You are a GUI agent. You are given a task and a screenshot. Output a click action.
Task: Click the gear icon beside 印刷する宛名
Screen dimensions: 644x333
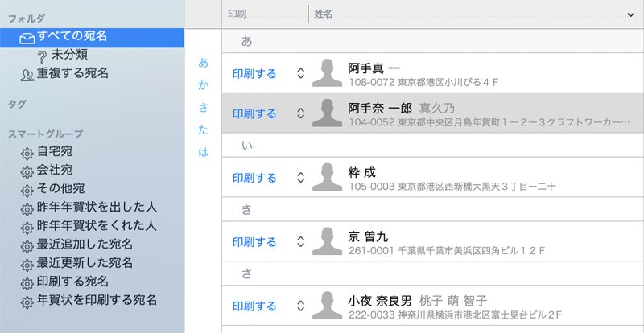27,283
